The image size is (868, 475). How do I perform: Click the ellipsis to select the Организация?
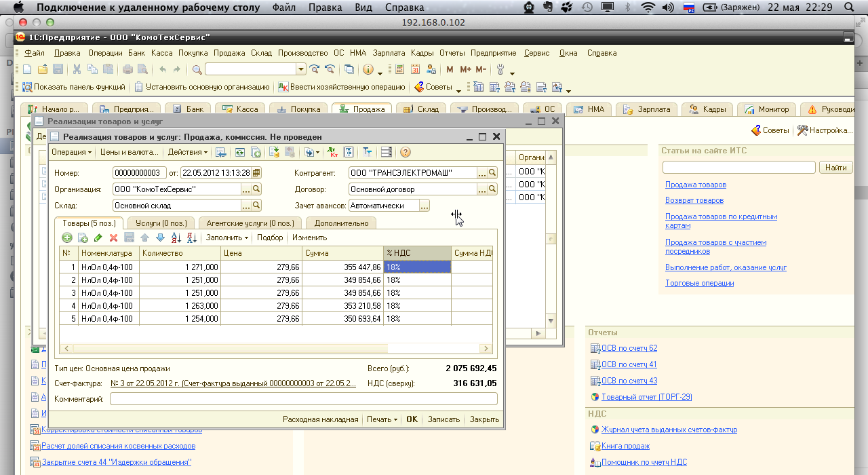(x=246, y=189)
